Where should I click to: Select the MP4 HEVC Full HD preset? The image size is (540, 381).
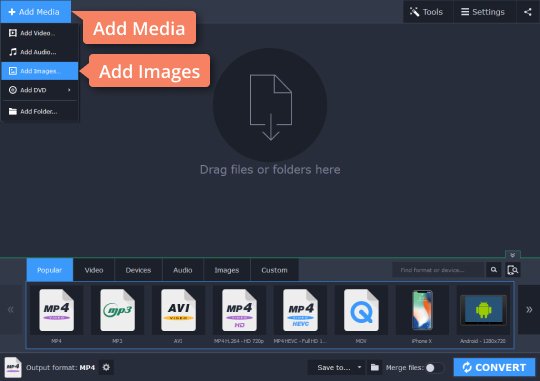tap(300, 315)
